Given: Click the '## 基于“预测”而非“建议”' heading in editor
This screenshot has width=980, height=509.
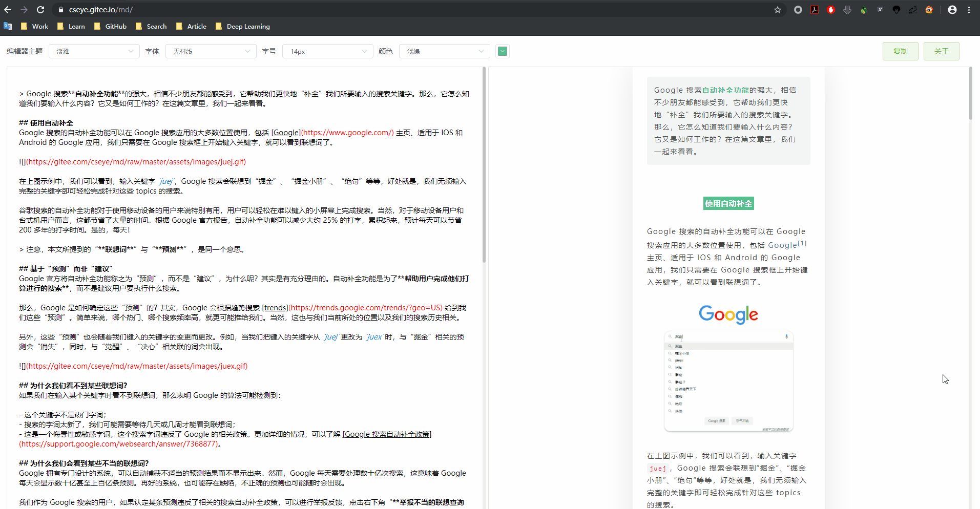Looking at the screenshot, I should [66, 269].
